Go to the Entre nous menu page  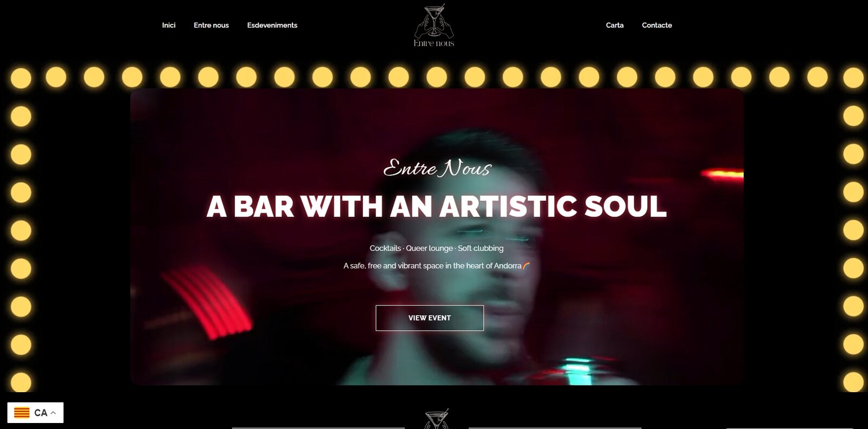coord(211,25)
